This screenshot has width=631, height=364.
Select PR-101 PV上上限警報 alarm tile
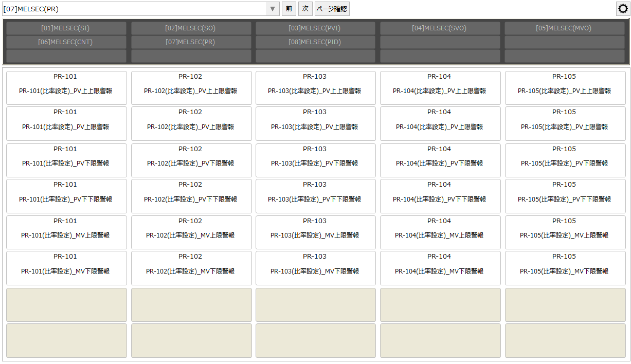point(66,88)
